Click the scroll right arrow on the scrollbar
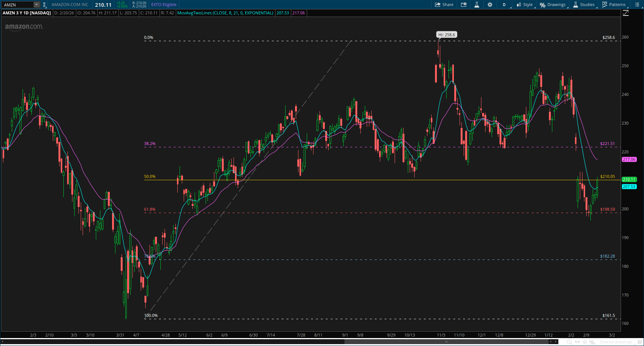 coord(555,341)
